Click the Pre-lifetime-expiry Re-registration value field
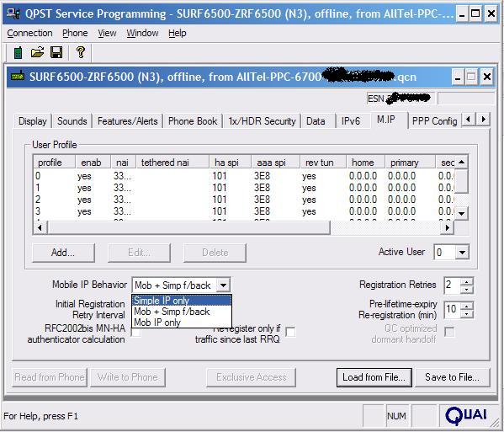This screenshot has width=504, height=432. 452,310
